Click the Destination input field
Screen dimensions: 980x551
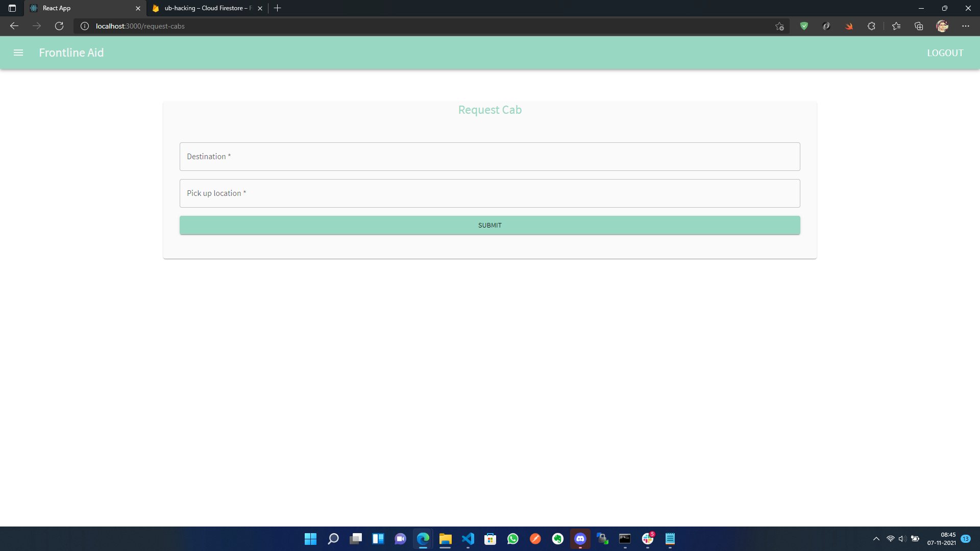tap(489, 157)
